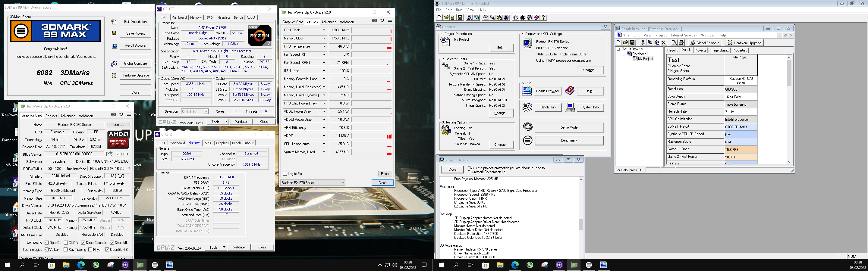Click Cut scissors icon in Result Browser toolbar
Screen dimensions: 868x271
click(x=643, y=43)
